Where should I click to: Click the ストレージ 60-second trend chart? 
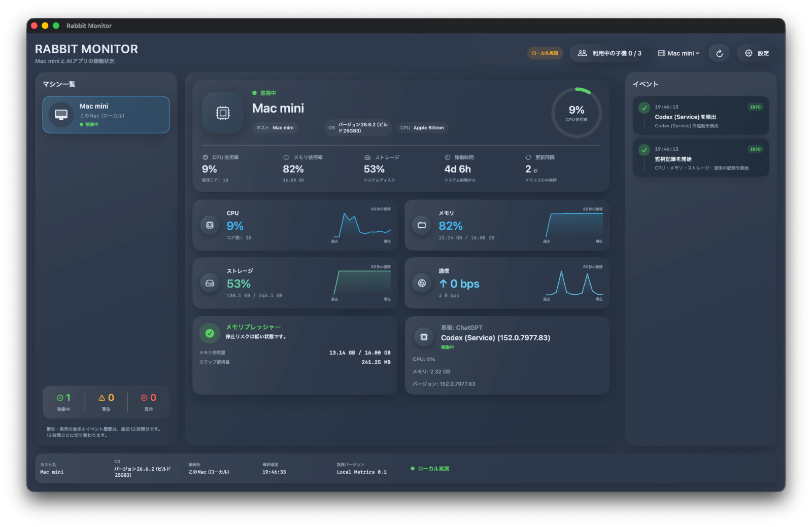361,284
